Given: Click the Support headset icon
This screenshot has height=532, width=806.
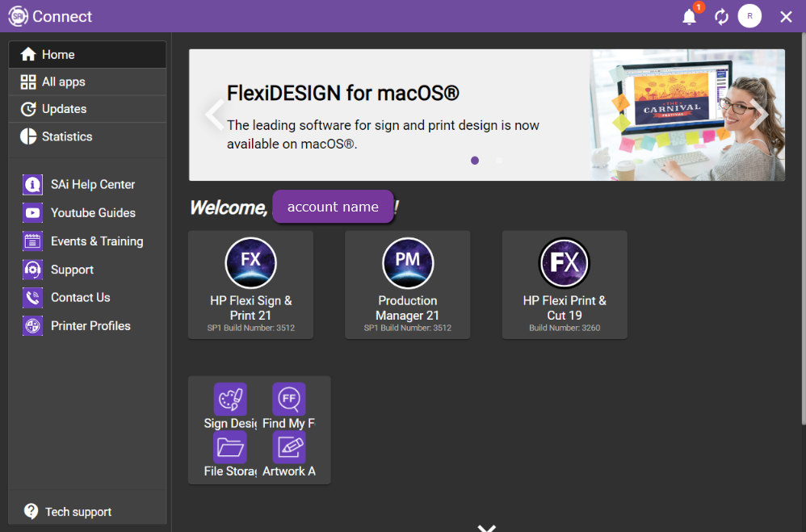Looking at the screenshot, I should click(32, 270).
